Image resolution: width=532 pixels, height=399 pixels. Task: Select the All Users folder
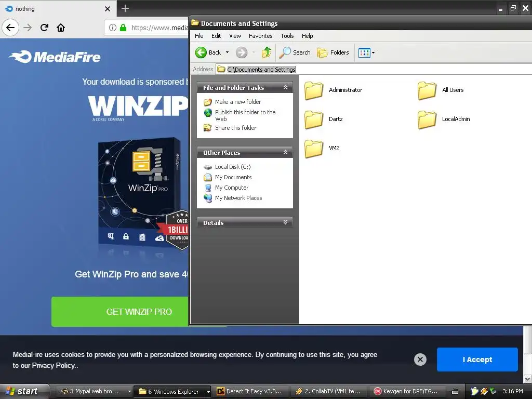point(441,90)
